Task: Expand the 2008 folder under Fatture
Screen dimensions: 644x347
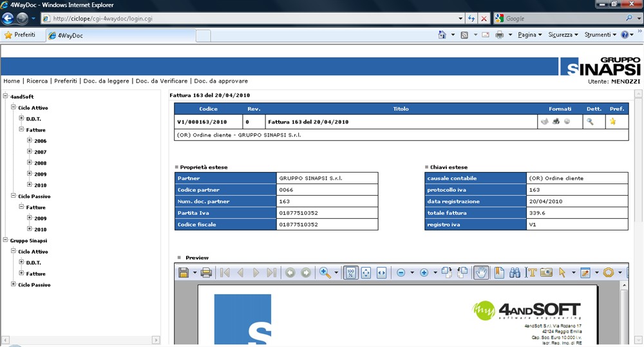Action: (29, 163)
